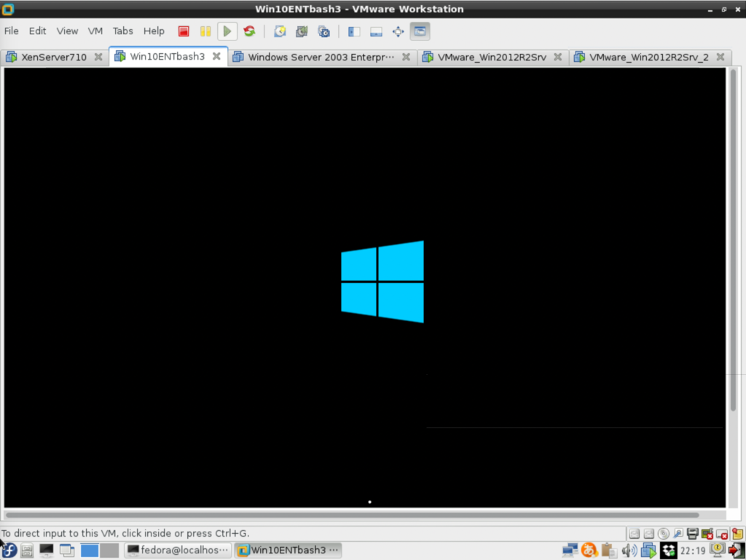The image size is (746, 560).
Task: Open the Help menu
Action: (154, 31)
